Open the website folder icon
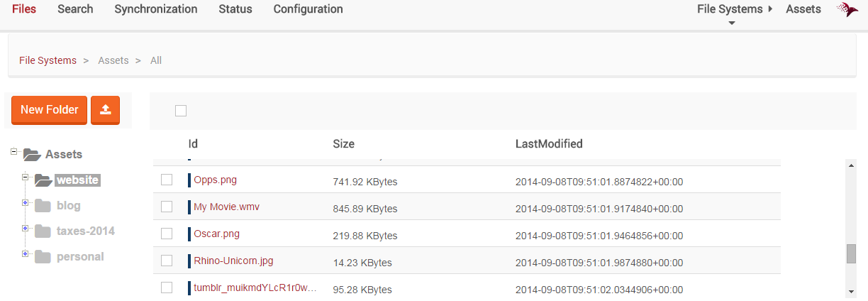The image size is (868, 301). point(43,180)
